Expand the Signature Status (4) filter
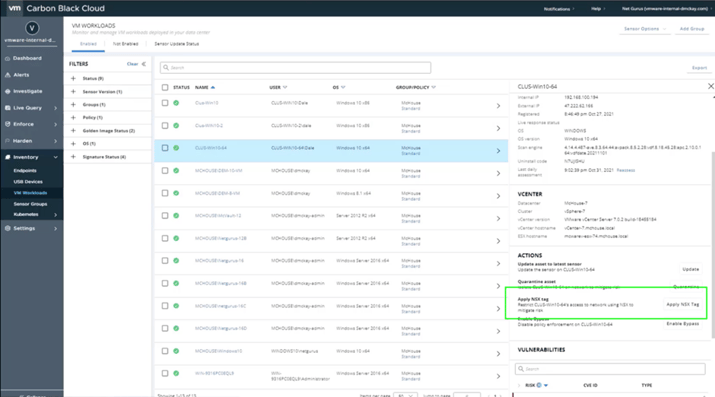This screenshot has width=715, height=397. point(73,157)
